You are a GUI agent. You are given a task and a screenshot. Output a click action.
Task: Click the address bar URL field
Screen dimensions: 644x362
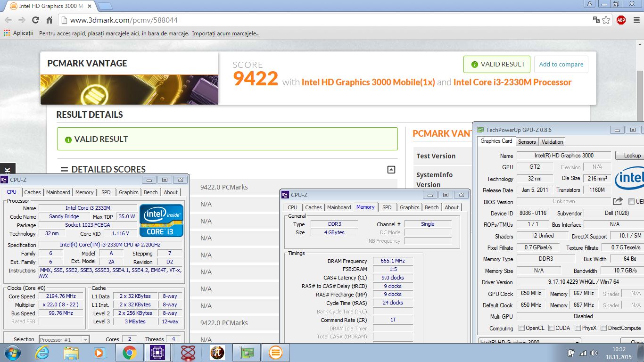(x=325, y=20)
